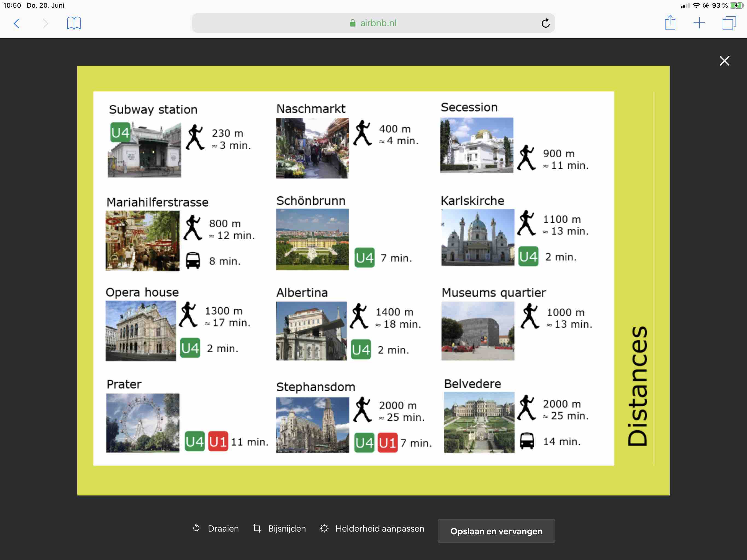Tap the forward navigation arrow
This screenshot has width=747, height=560.
click(x=45, y=23)
